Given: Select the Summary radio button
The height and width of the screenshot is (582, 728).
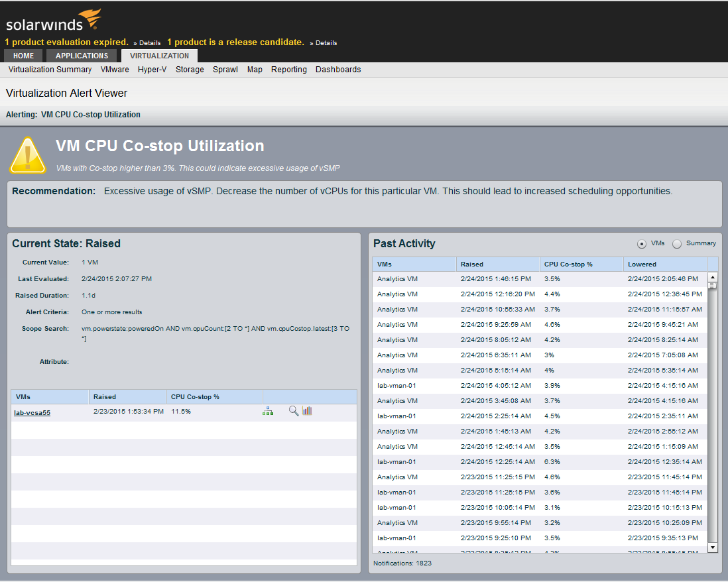Looking at the screenshot, I should pos(677,244).
